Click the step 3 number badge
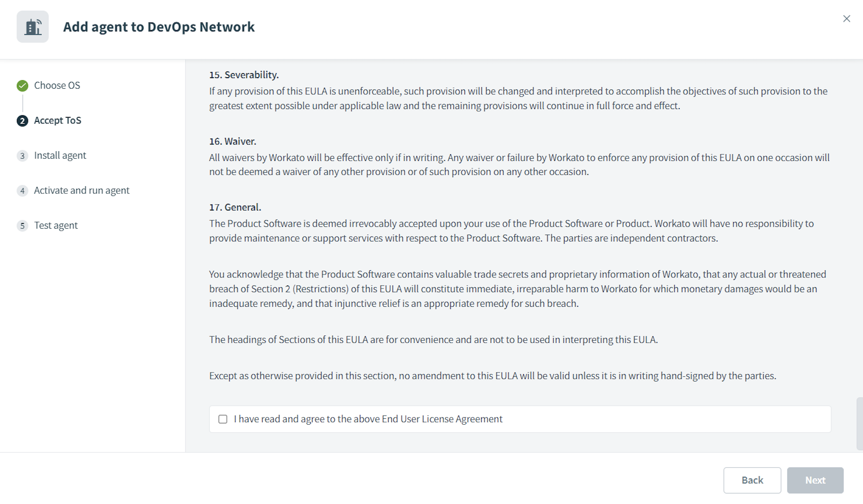This screenshot has width=863, height=504. (22, 156)
